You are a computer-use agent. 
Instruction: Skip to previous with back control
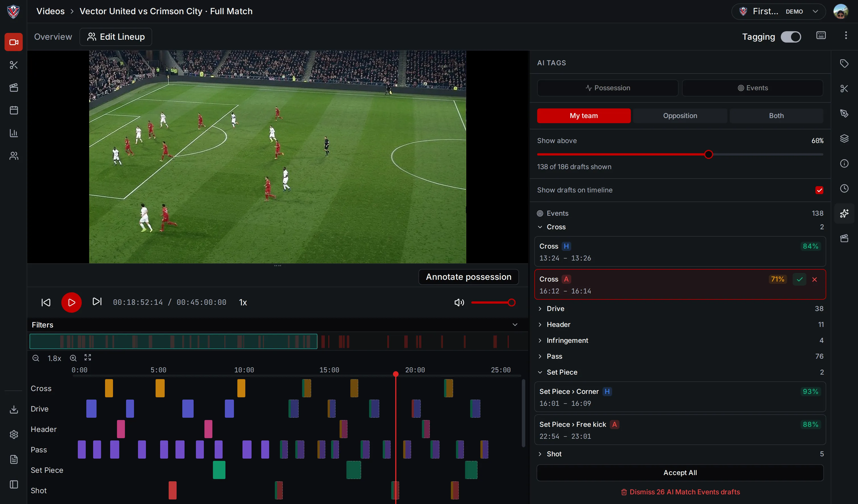[46, 303]
